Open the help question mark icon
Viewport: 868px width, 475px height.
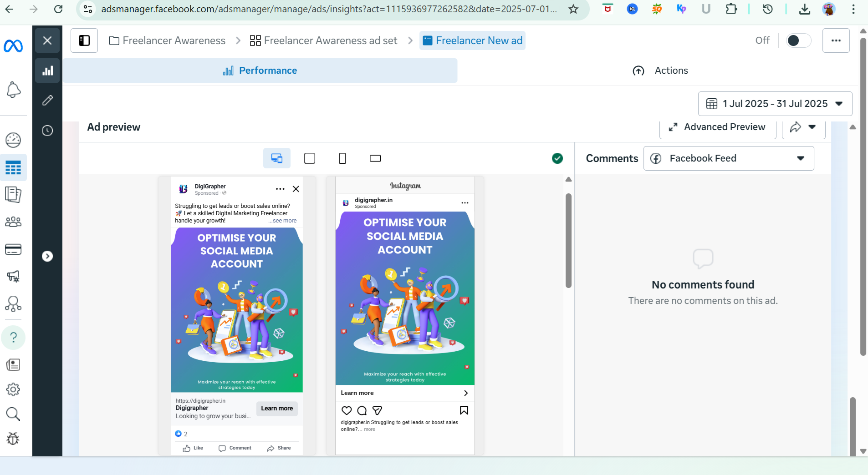point(13,338)
